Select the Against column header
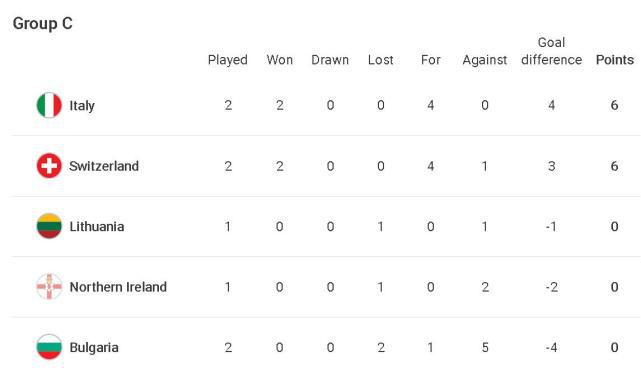The height and width of the screenshot is (389, 641). click(x=484, y=60)
